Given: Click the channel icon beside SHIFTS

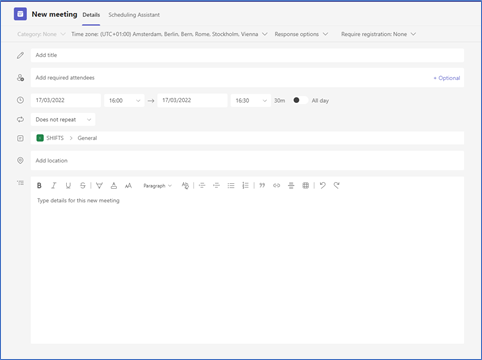Looking at the screenshot, I should (20, 138).
